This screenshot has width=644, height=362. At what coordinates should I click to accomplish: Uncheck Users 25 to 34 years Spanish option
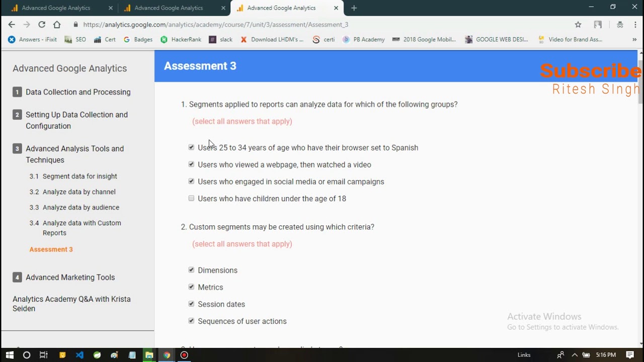191,147
